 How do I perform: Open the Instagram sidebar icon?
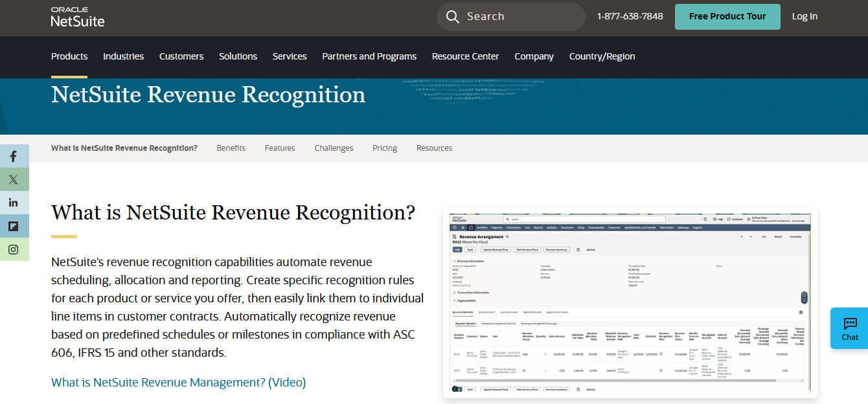pos(14,249)
